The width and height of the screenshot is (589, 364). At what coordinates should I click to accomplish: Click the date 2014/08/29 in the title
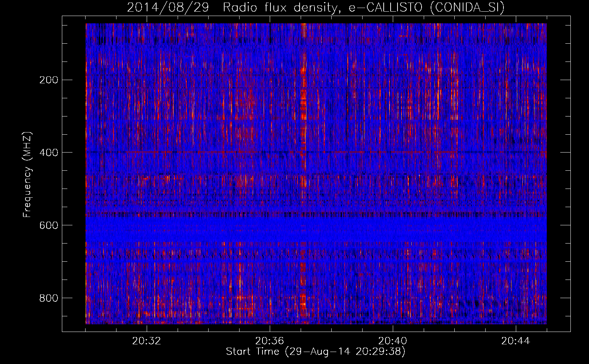(x=168, y=8)
